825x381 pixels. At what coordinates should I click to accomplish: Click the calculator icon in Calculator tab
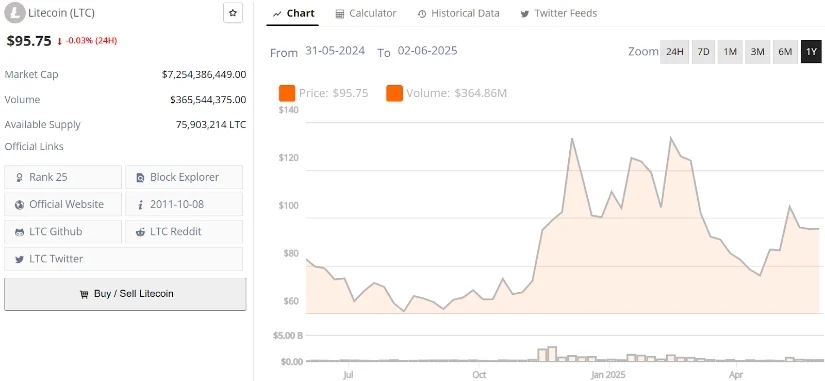(x=340, y=14)
